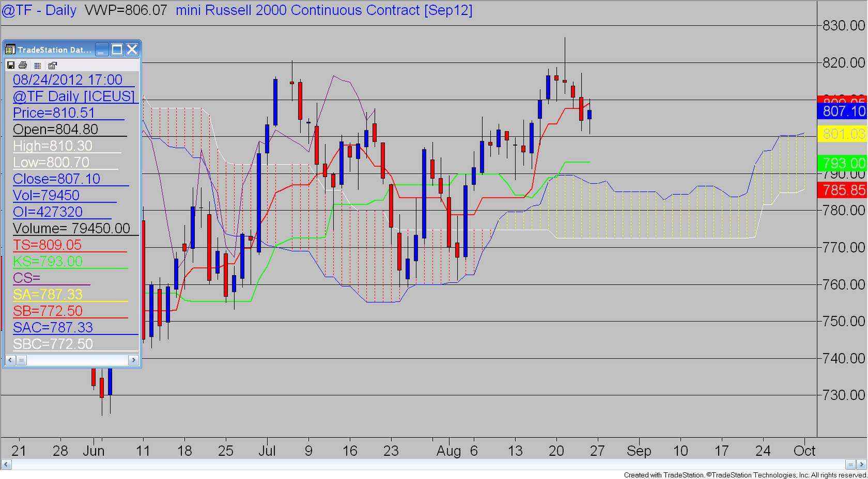Click the purple 'CS=' row
868x479 pixels.
coord(27,278)
